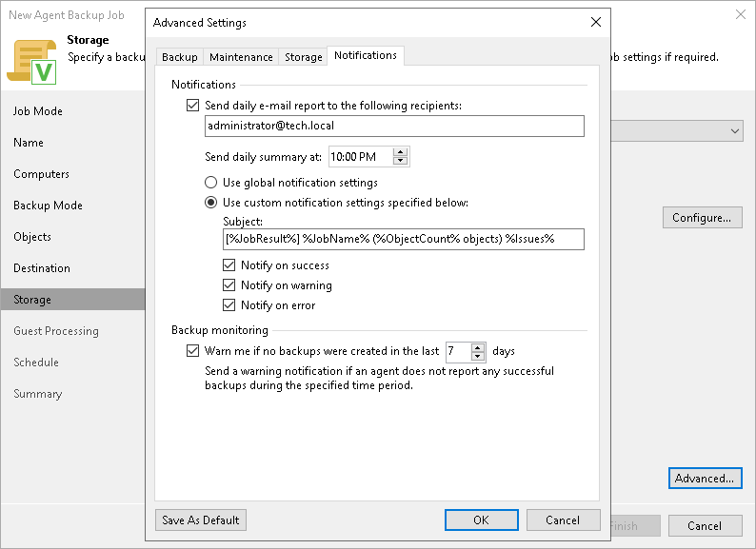Viewport: 756px width, 549px height.
Task: Go to Name wizard step
Action: [29, 143]
